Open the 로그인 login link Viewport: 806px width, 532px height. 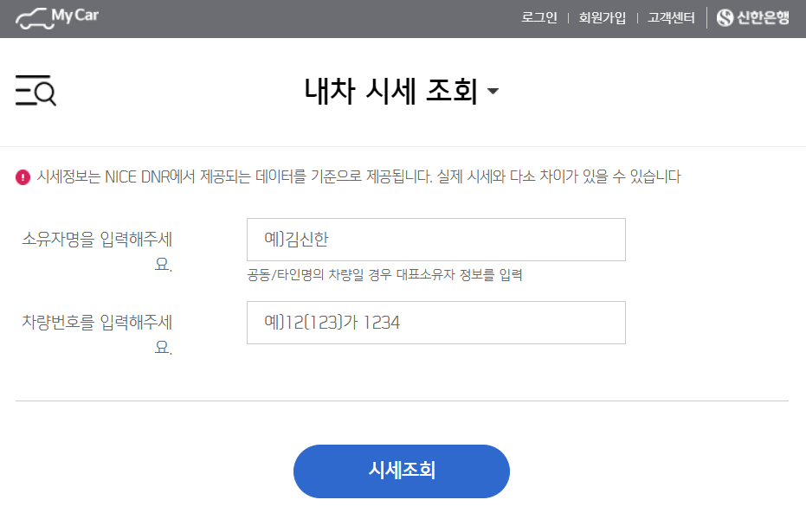click(x=538, y=18)
